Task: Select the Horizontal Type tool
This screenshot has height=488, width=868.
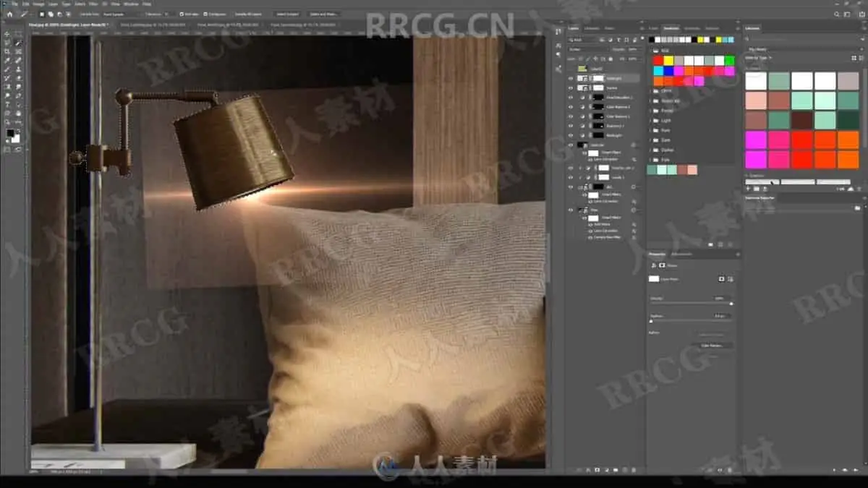Action: (7, 104)
